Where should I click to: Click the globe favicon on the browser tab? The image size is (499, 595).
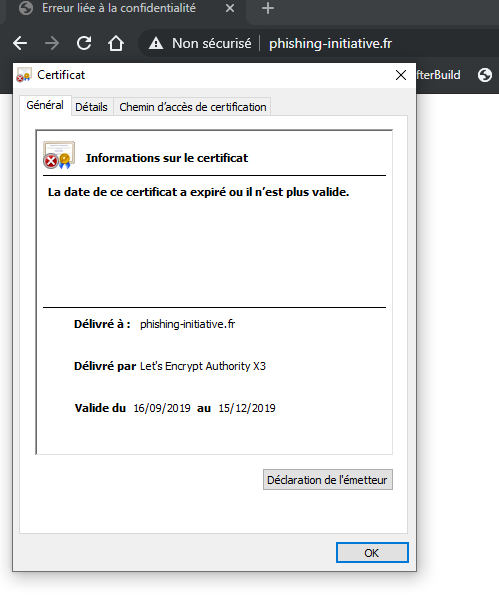coord(26,8)
